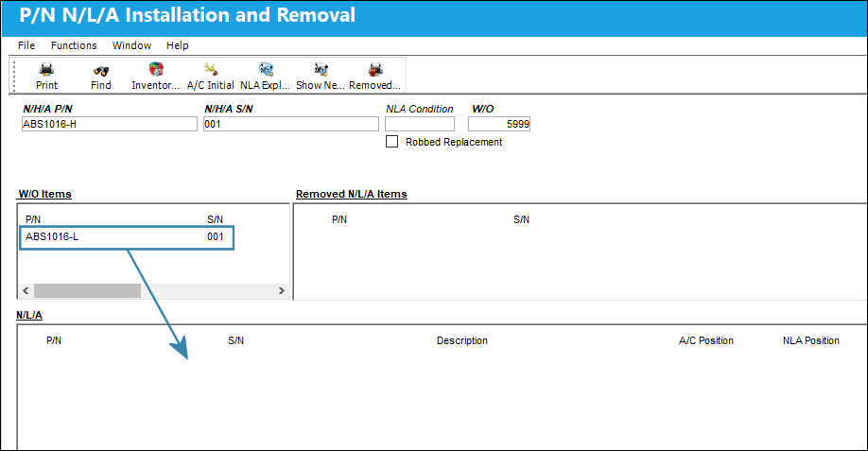Click the Description column header in N/L/A

point(461,341)
